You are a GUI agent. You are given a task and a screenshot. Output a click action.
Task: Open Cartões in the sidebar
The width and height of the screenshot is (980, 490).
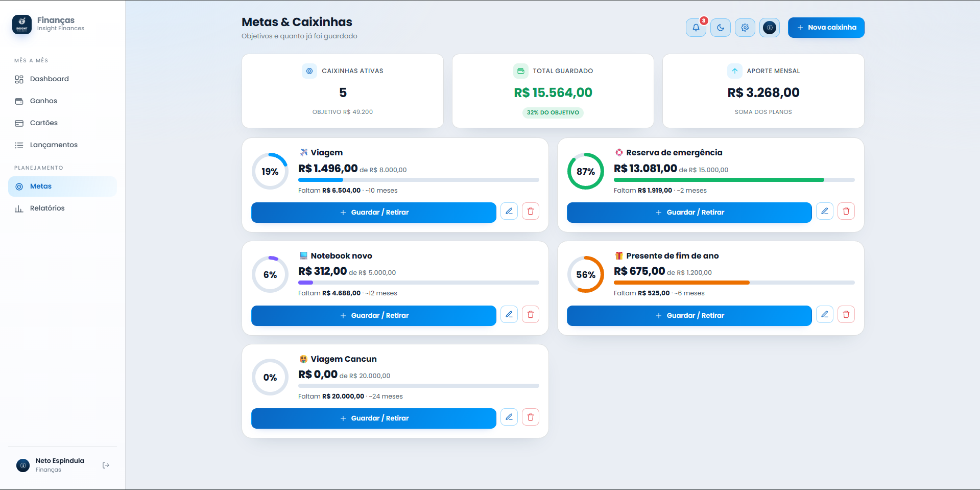point(62,123)
